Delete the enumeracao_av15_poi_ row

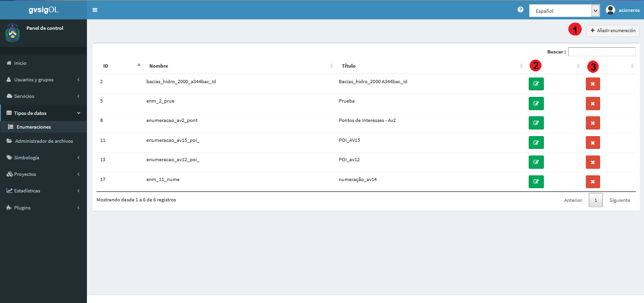[x=593, y=143]
